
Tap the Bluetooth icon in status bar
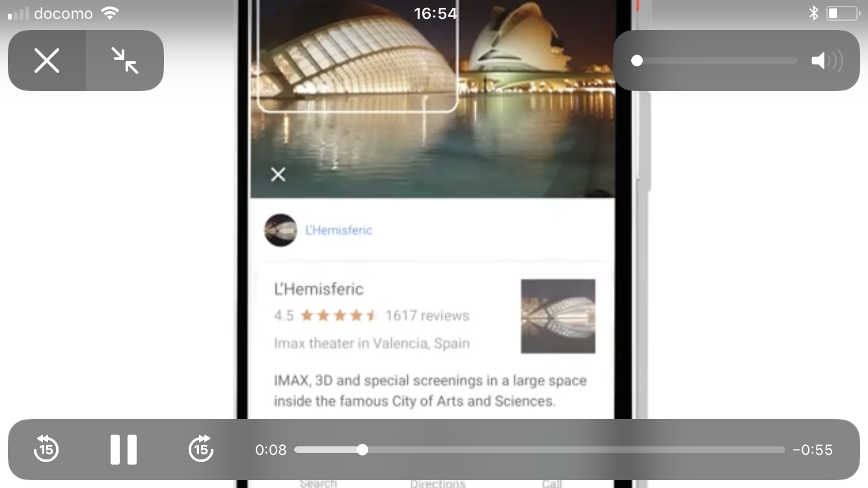(x=813, y=13)
